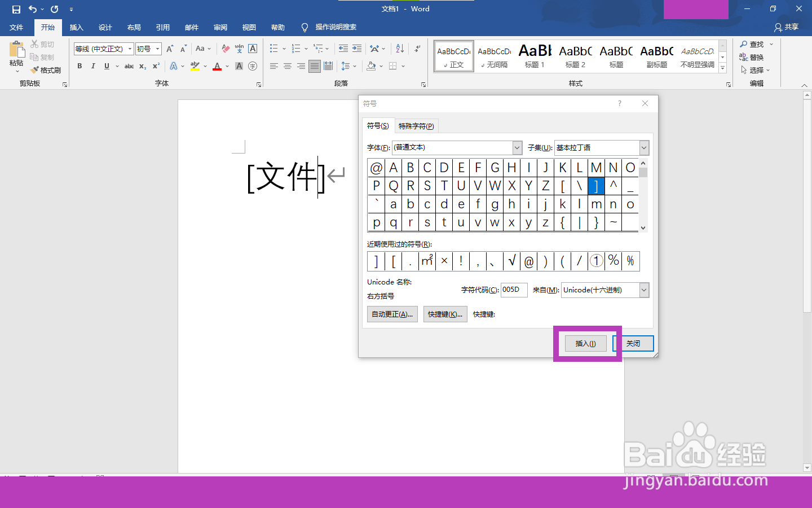The height and width of the screenshot is (508, 812).
Task: Click the 关闭 button in symbol dialog
Action: click(x=633, y=343)
